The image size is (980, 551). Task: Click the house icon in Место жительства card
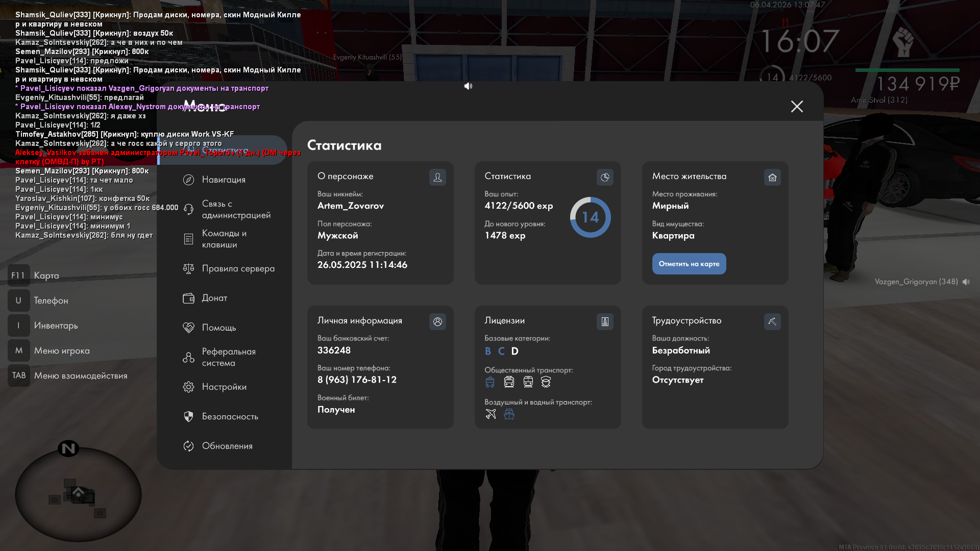(x=772, y=178)
